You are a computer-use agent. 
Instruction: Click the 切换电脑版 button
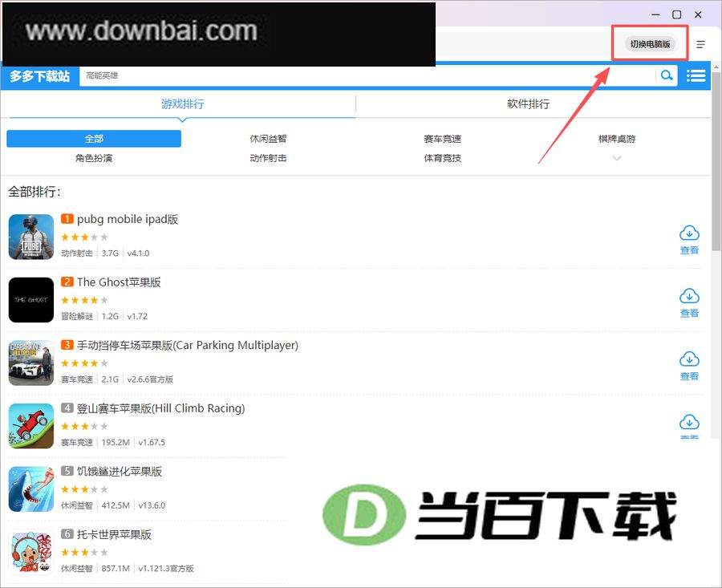tap(650, 44)
